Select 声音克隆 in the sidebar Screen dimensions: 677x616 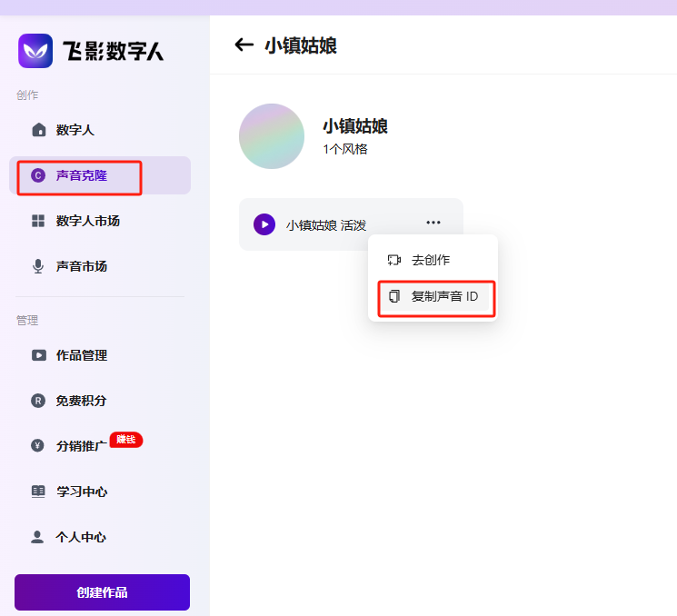(100, 175)
